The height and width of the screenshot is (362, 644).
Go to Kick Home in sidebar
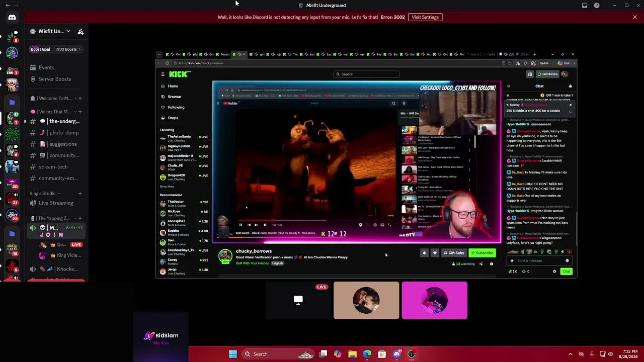[x=173, y=86]
